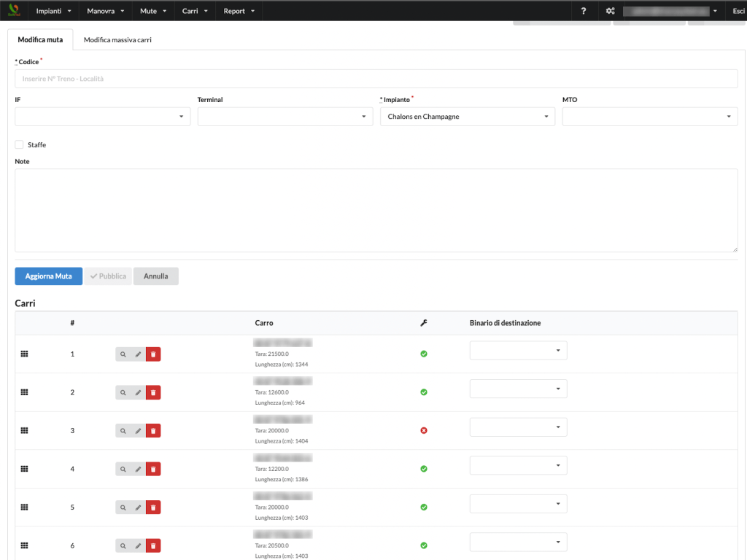Open Binario di destinazione dropdown for row 2
Screen dimensions: 747x560
click(519, 389)
